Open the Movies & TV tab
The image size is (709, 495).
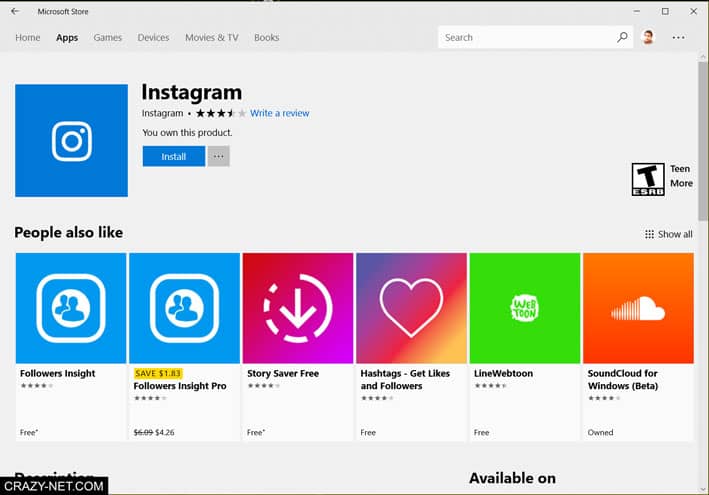[x=212, y=38]
